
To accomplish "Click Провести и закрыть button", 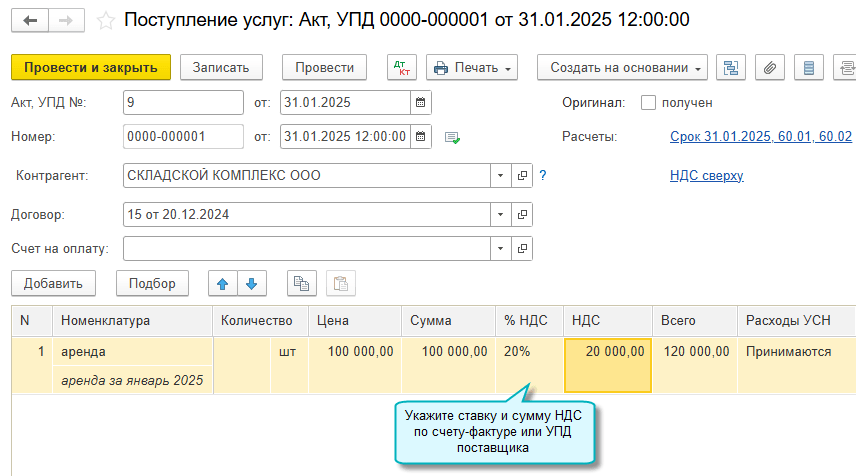I will 91,68.
